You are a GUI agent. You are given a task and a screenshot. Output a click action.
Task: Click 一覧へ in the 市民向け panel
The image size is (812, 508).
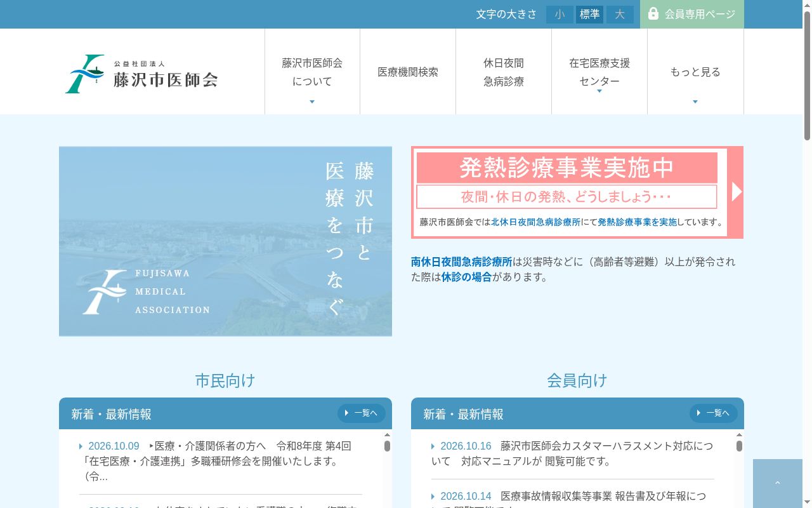[362, 413]
